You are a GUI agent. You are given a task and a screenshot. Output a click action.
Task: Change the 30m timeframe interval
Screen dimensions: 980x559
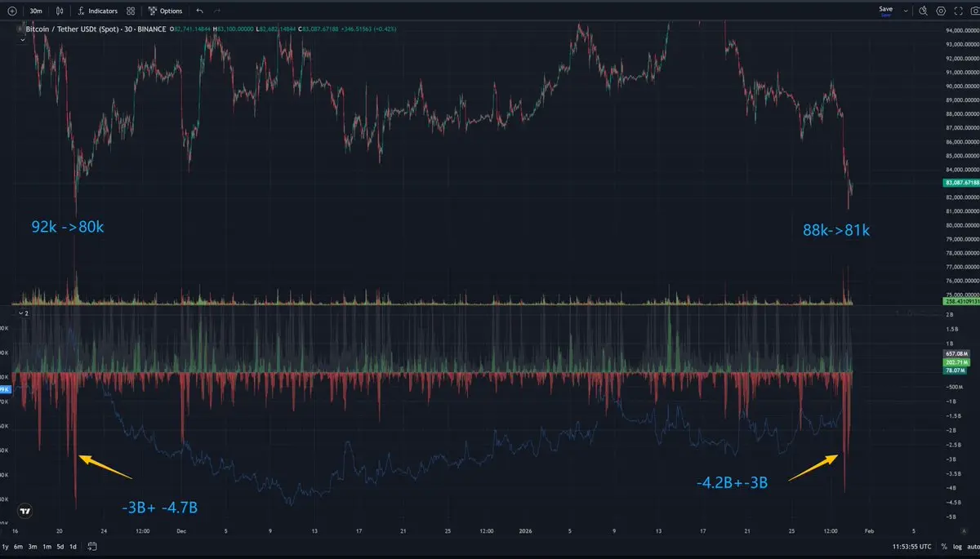(36, 11)
